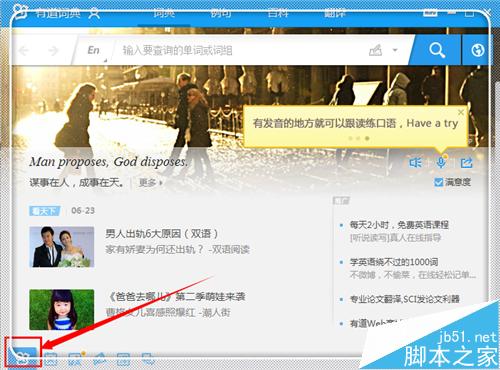This screenshot has width=500, height=370.
Task: Open subtitle 家有娇妻为何还出轨？-双语阅读
Action: [x=177, y=249]
